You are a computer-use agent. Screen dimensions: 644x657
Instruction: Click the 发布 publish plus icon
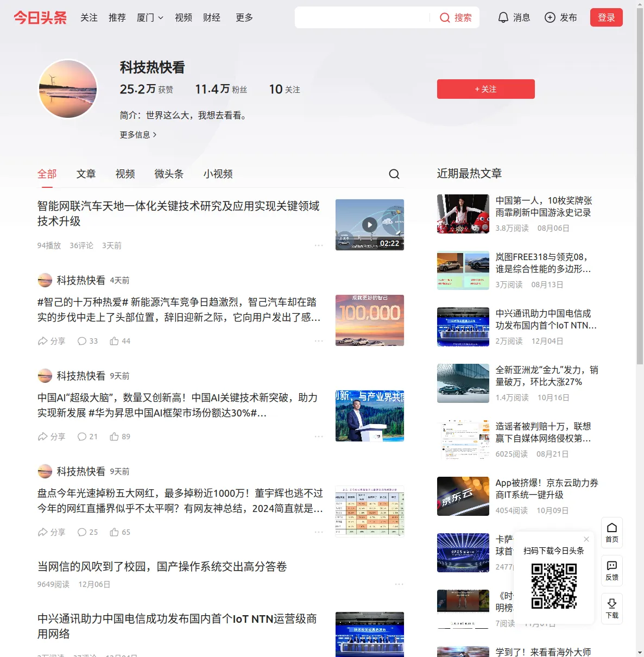point(560,17)
